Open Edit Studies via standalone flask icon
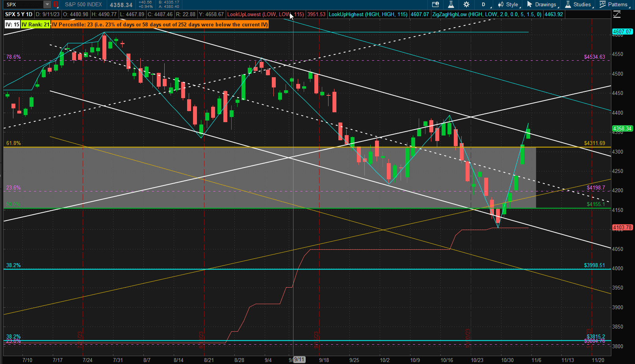 click(x=451, y=5)
